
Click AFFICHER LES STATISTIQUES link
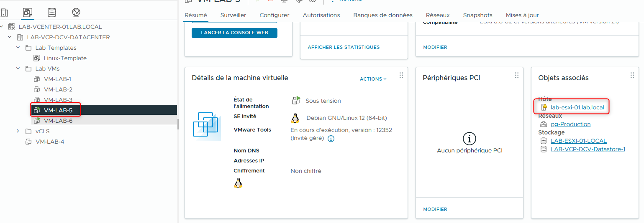tap(344, 47)
